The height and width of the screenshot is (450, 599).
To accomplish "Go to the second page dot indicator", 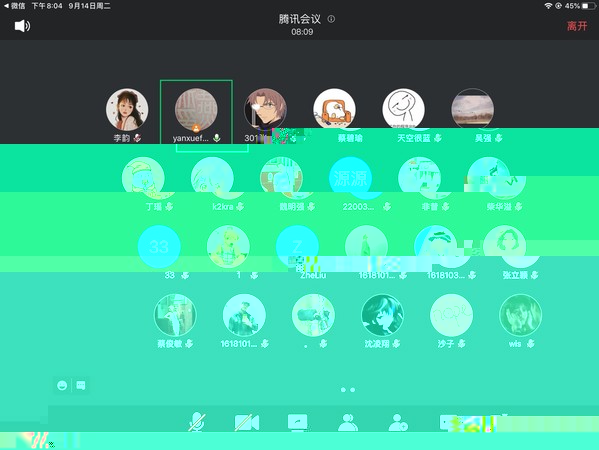I will [x=353, y=390].
